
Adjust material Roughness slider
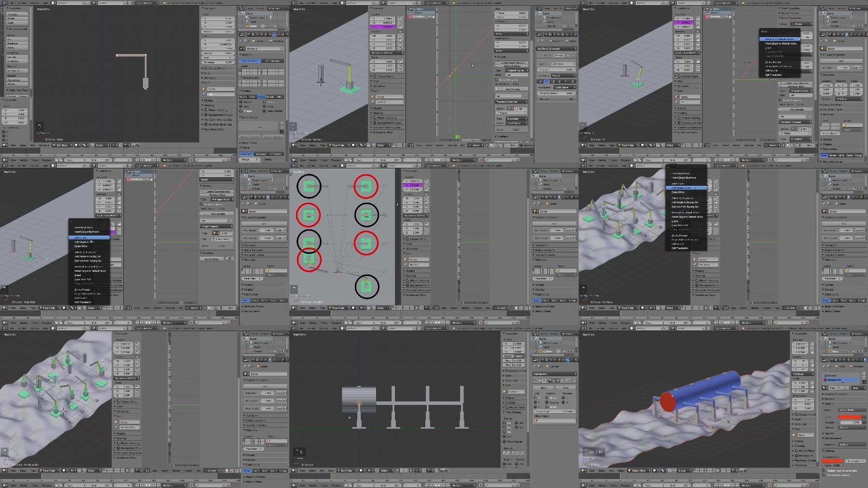851,422
